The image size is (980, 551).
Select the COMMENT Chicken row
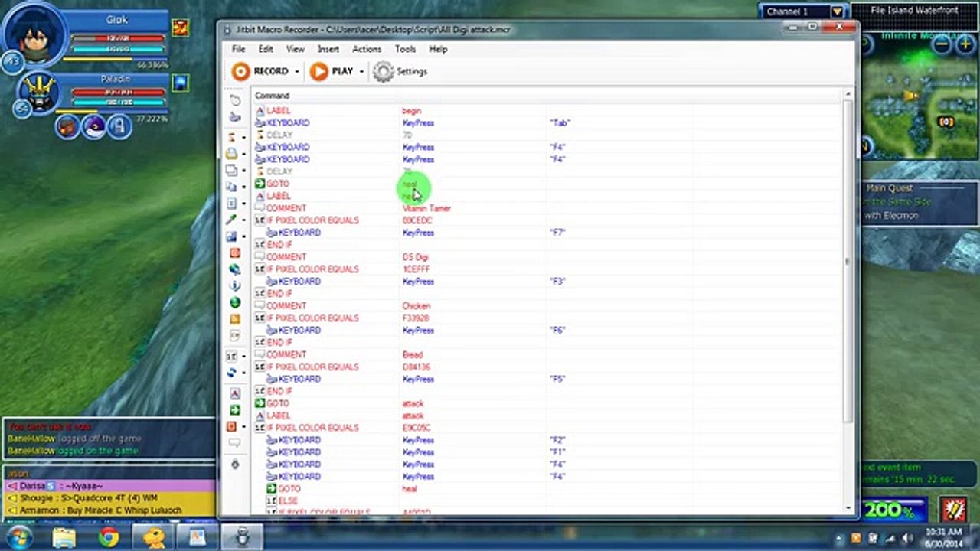tap(547, 306)
